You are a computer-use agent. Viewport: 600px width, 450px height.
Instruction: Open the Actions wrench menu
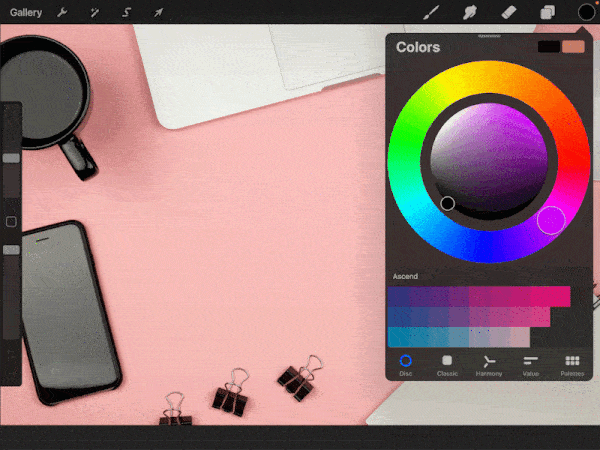click(62, 12)
